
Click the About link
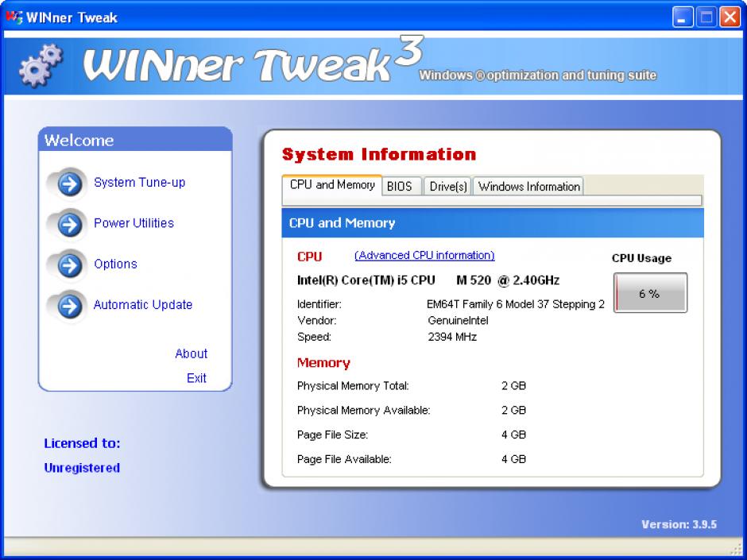(x=191, y=354)
